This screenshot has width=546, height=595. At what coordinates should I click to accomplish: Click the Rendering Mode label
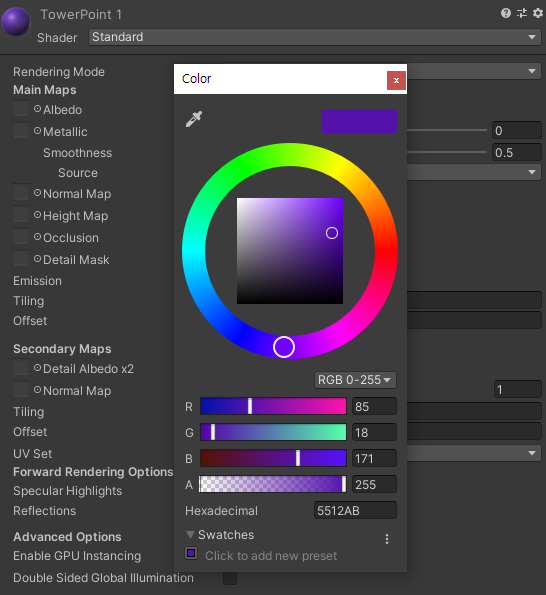tap(59, 72)
